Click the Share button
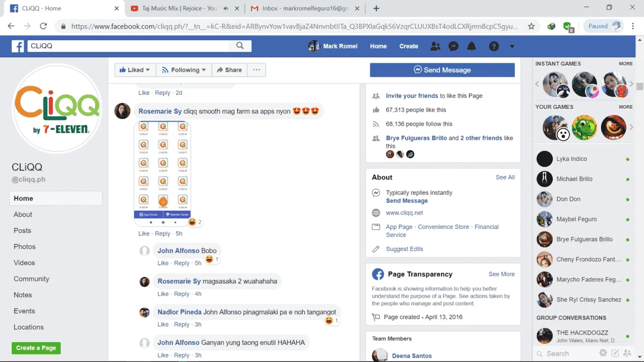Screen dimensions: 644x362 click(x=229, y=70)
